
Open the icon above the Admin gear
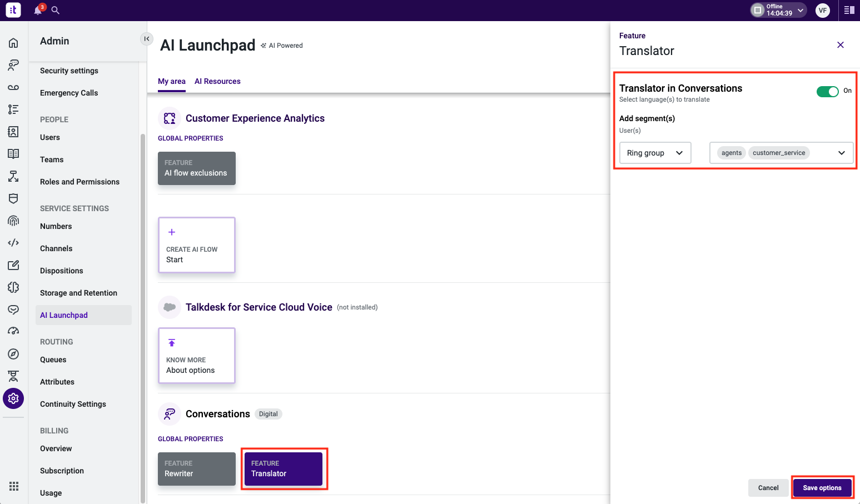(13, 376)
